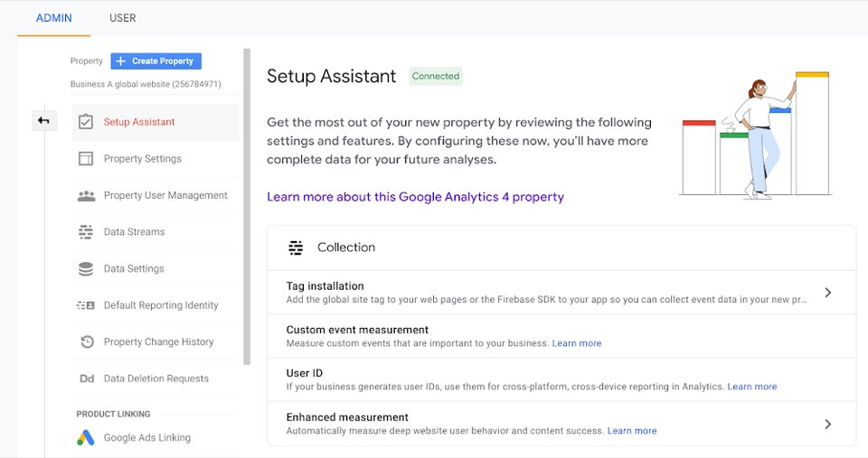This screenshot has height=458, width=868.
Task: Click the Property Change History clock icon
Action: (x=87, y=341)
